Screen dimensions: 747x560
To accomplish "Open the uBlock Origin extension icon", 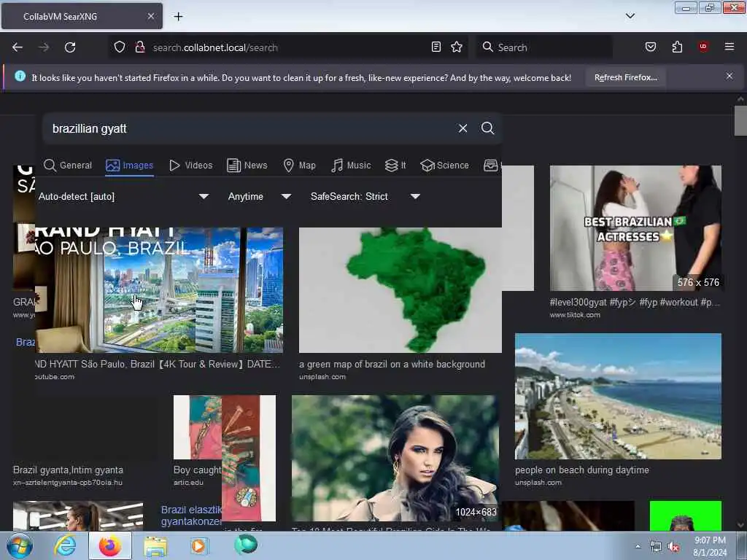I will [x=703, y=47].
